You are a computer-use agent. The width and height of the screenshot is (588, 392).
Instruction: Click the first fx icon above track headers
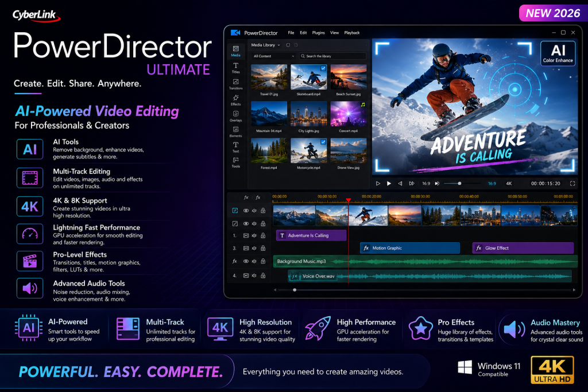(x=246, y=197)
